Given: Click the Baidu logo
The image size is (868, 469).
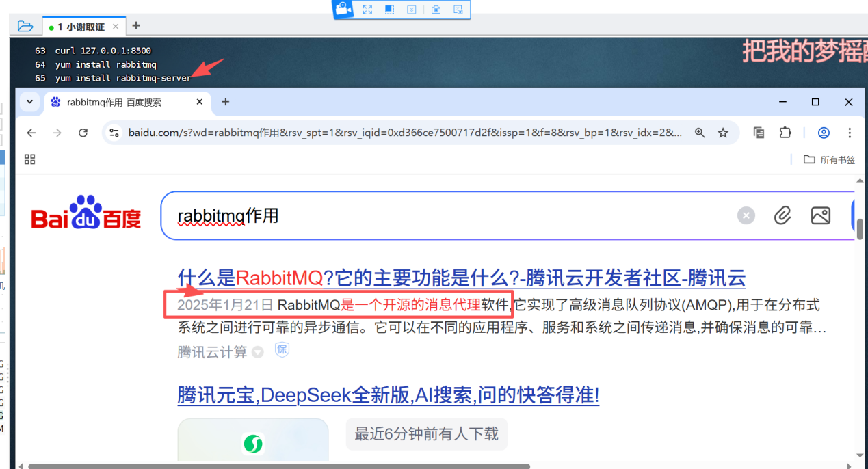Looking at the screenshot, I should 86,213.
